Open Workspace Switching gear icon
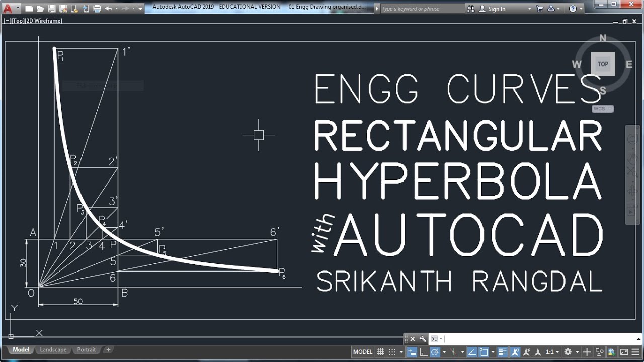 pyautogui.click(x=568, y=352)
